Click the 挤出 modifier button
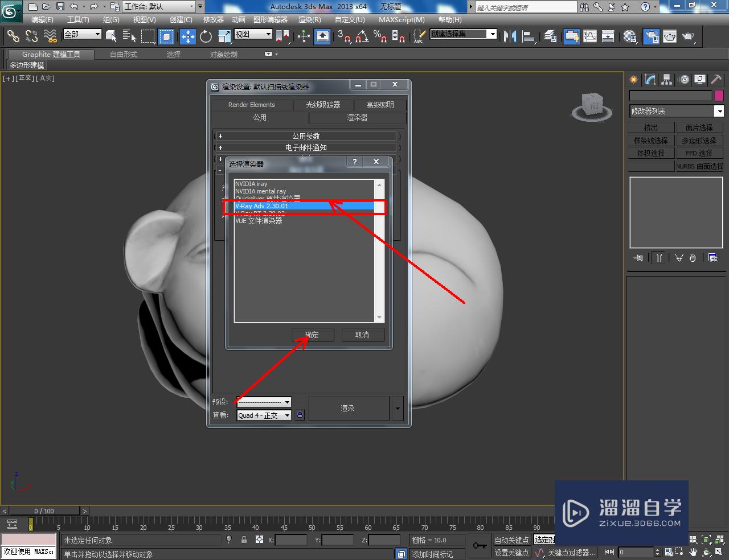729x560 pixels. [651, 127]
